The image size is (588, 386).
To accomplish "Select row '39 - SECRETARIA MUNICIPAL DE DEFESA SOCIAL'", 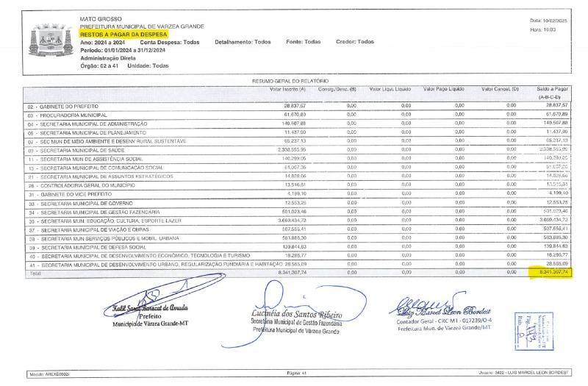I will coord(298,247).
